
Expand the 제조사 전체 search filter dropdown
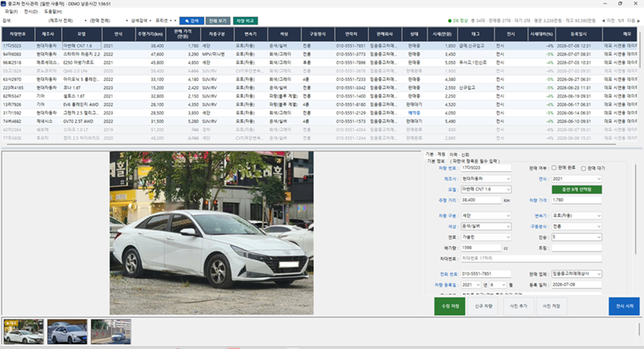point(68,21)
